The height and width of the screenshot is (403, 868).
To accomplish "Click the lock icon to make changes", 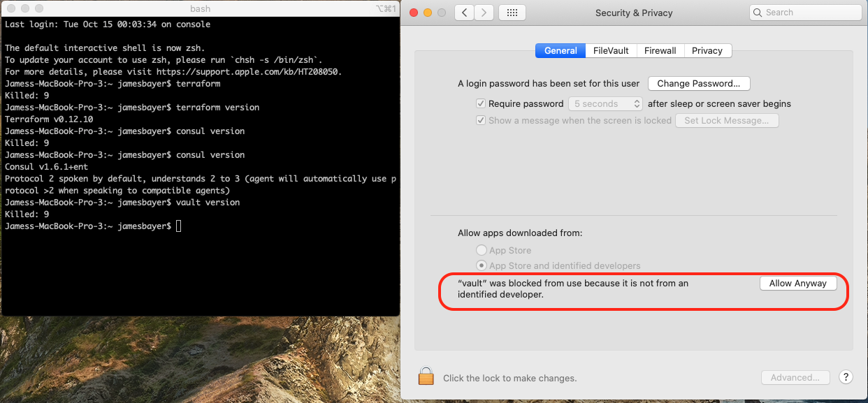I will coord(426,376).
